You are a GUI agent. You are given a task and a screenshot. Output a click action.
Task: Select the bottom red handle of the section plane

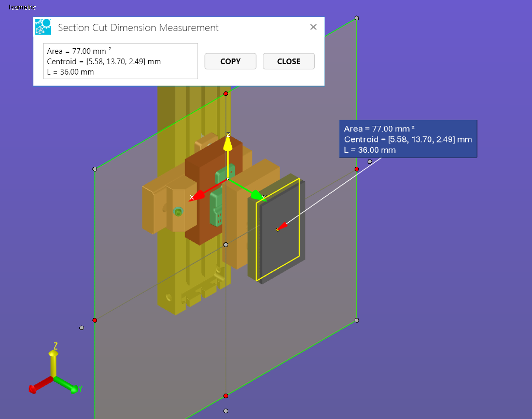point(226,395)
